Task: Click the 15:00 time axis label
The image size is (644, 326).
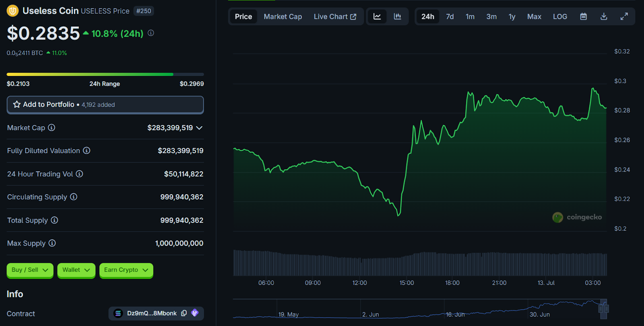Action: click(x=407, y=283)
